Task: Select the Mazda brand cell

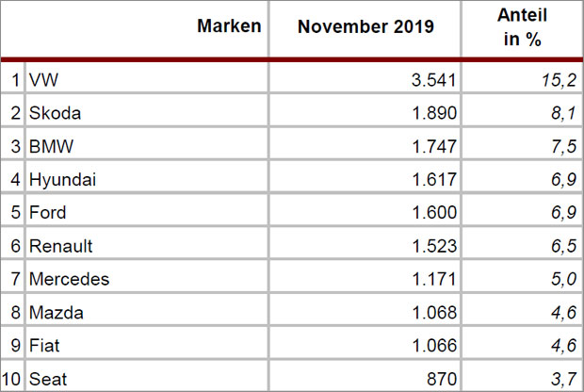Action: coord(146,310)
